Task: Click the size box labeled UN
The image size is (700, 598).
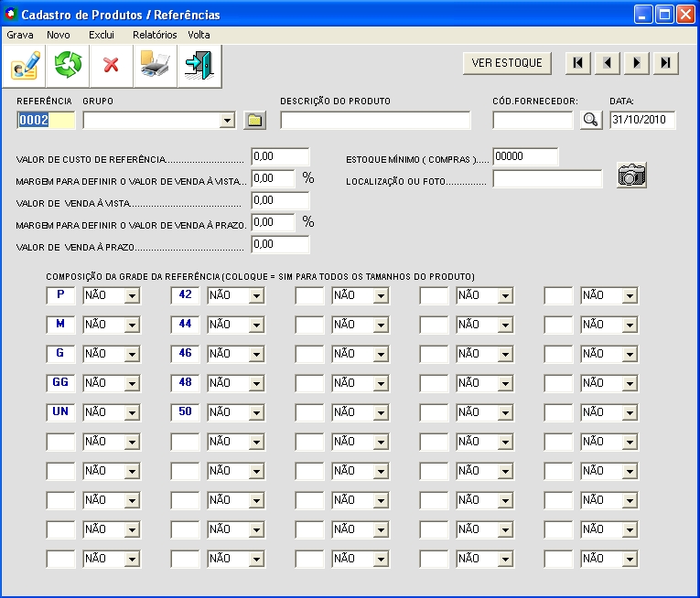Action: (60, 412)
